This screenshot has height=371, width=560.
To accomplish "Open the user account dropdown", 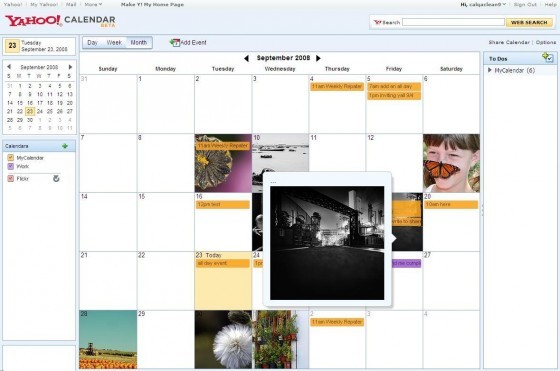I will pos(483,5).
